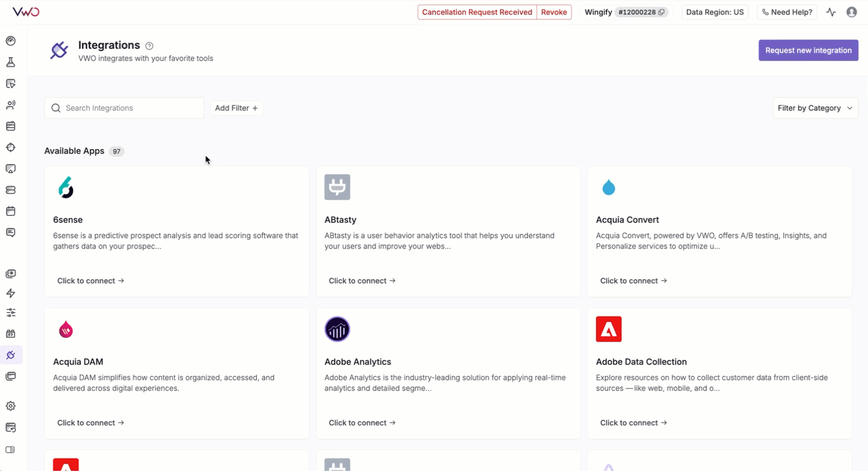Open the Data Region: US selector
The image size is (868, 471).
715,12
